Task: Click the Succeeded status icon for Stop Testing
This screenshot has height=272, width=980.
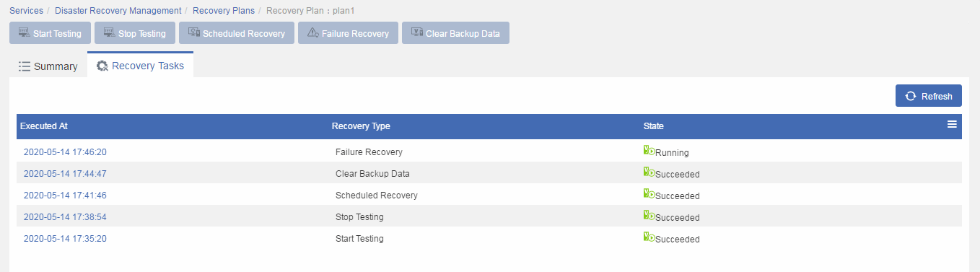Action: coord(649,216)
